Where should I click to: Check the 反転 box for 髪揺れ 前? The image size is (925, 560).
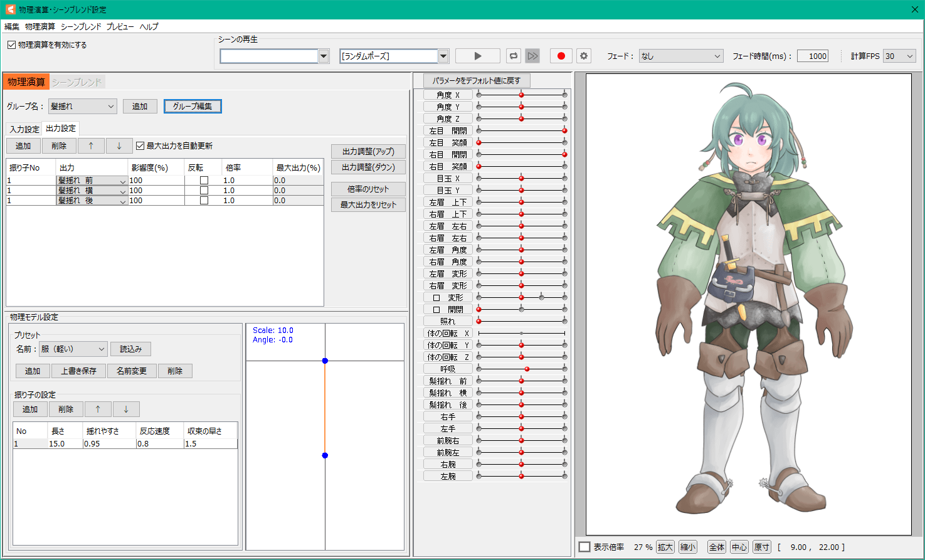point(204,181)
